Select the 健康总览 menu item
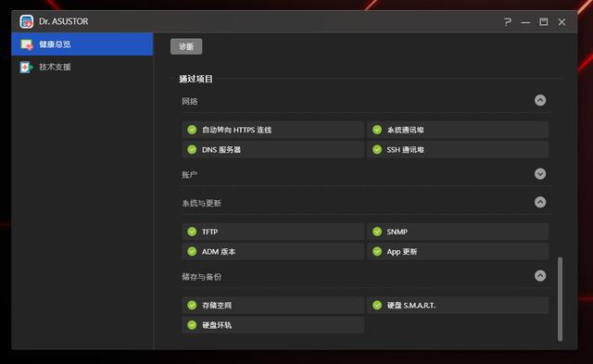The image size is (593, 364). [82, 44]
